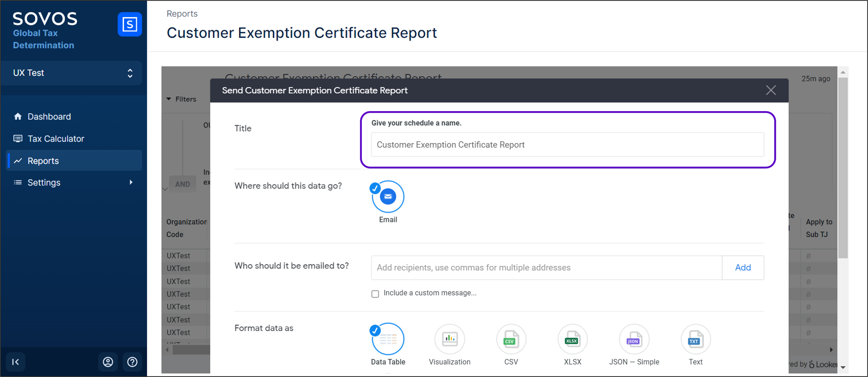Open Dashboard from sidebar
This screenshot has width=868, height=377.
tap(49, 117)
